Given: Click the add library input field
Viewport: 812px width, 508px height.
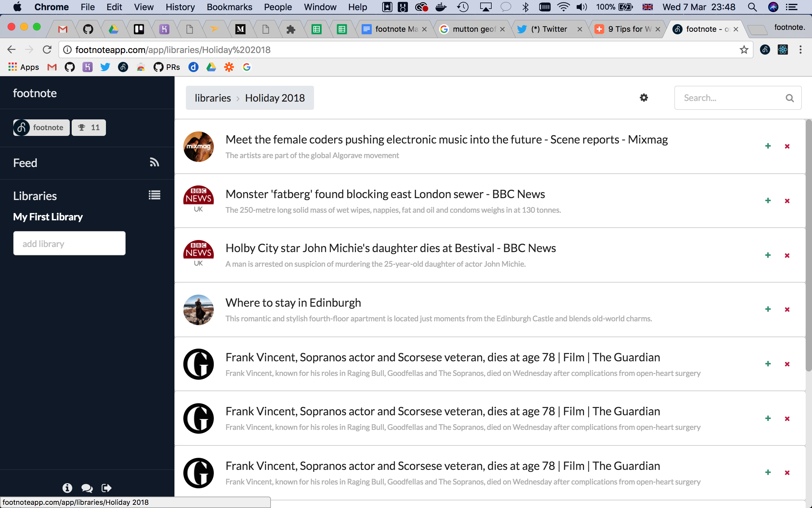Looking at the screenshot, I should point(69,243).
